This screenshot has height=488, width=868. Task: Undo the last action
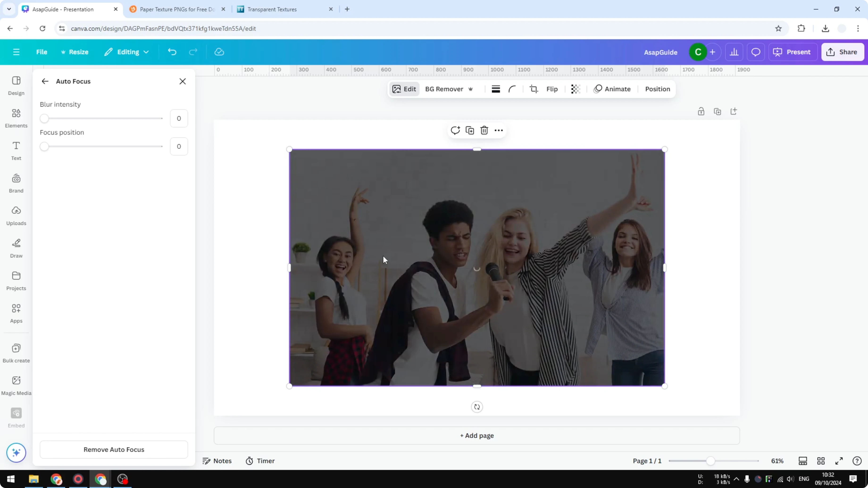point(172,52)
